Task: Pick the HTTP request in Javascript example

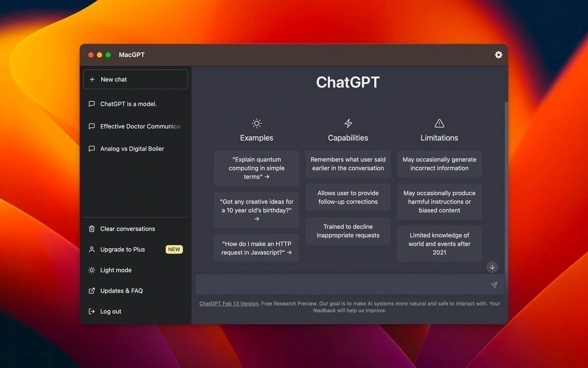Action: pos(257,248)
